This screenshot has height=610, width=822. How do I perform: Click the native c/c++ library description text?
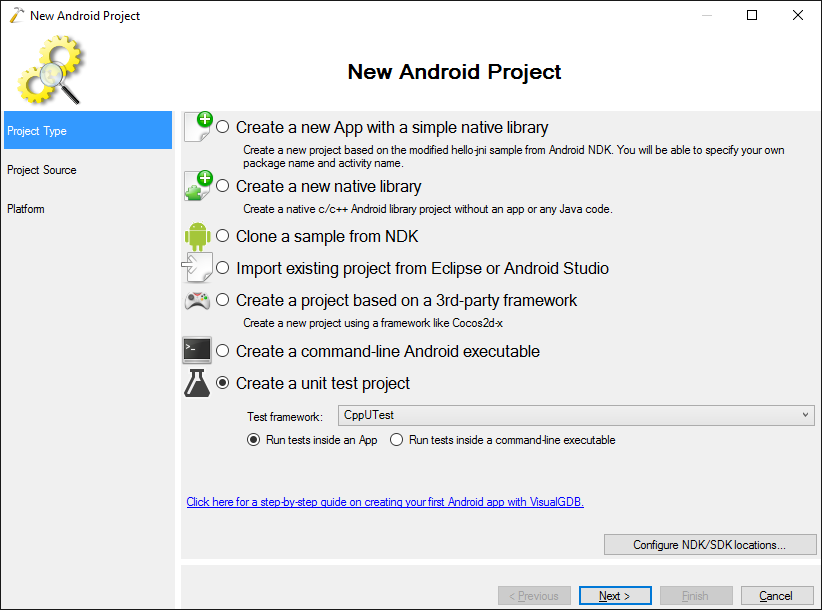(x=427, y=209)
